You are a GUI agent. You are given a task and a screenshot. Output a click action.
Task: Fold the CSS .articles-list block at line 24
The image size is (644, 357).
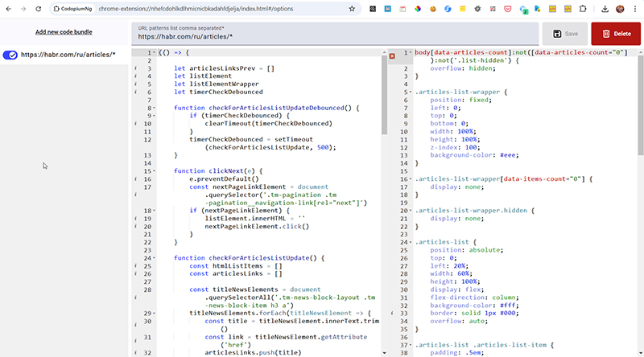pyautogui.click(x=410, y=242)
